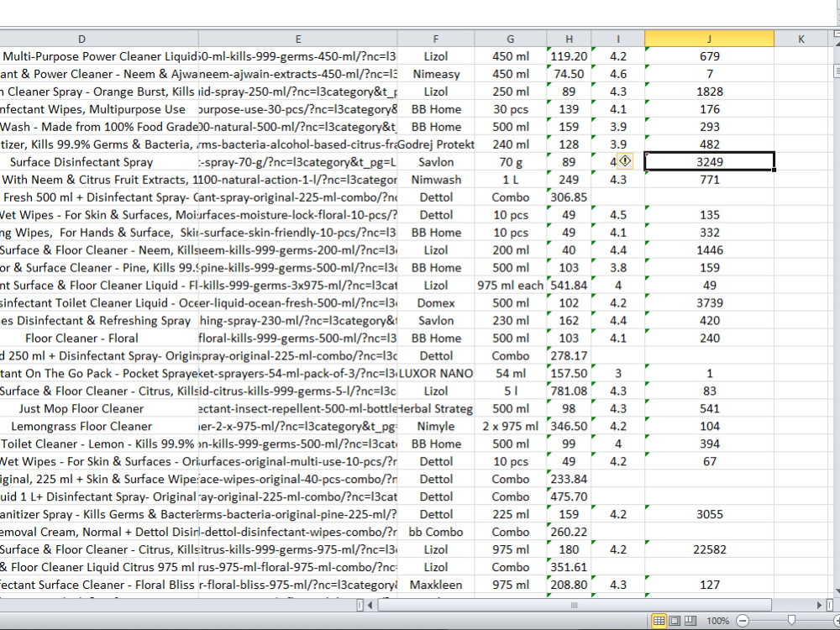Screen dimensions: 840x630
Task: Select price cell 351.61
Action: click(x=569, y=567)
